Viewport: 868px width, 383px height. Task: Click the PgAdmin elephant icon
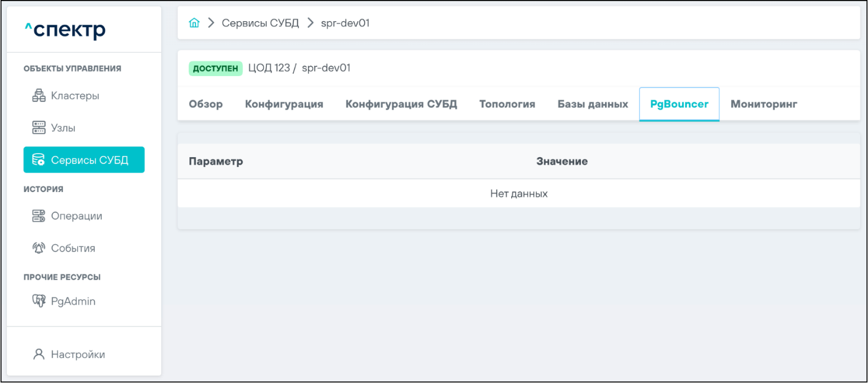click(38, 301)
